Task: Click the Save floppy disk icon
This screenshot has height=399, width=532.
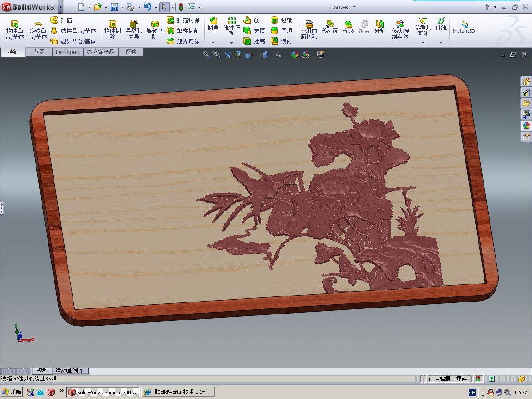Action: click(115, 7)
